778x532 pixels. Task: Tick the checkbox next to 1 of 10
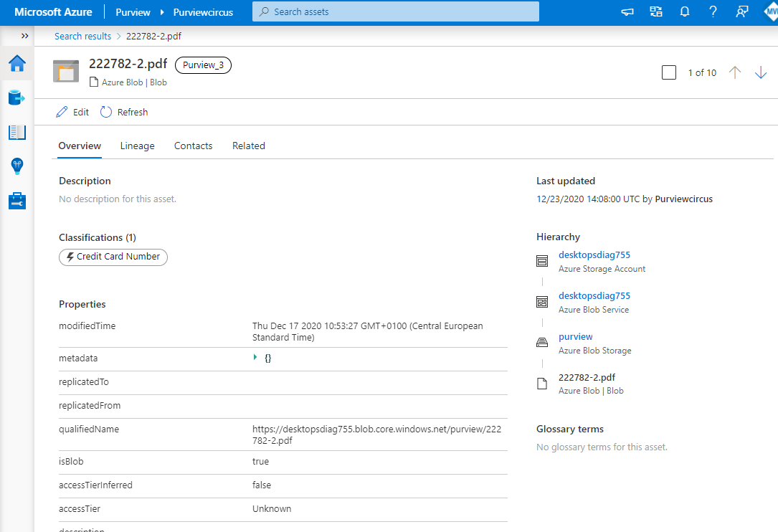pyautogui.click(x=669, y=72)
